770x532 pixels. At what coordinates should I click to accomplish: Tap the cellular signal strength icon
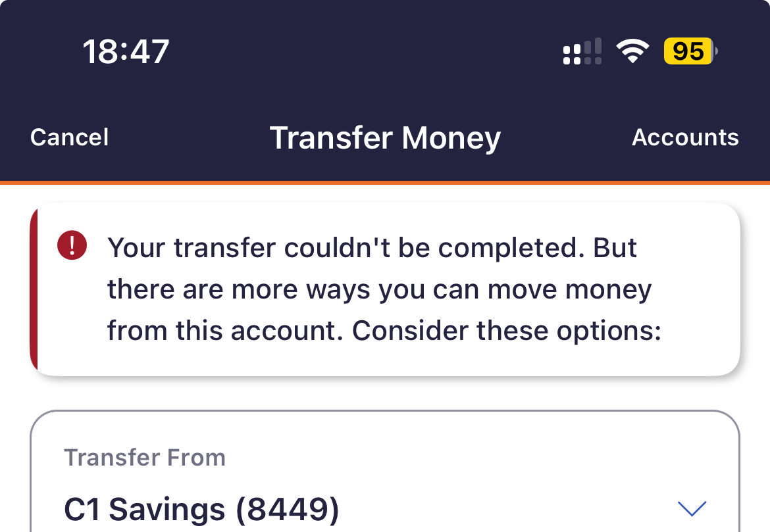click(582, 51)
